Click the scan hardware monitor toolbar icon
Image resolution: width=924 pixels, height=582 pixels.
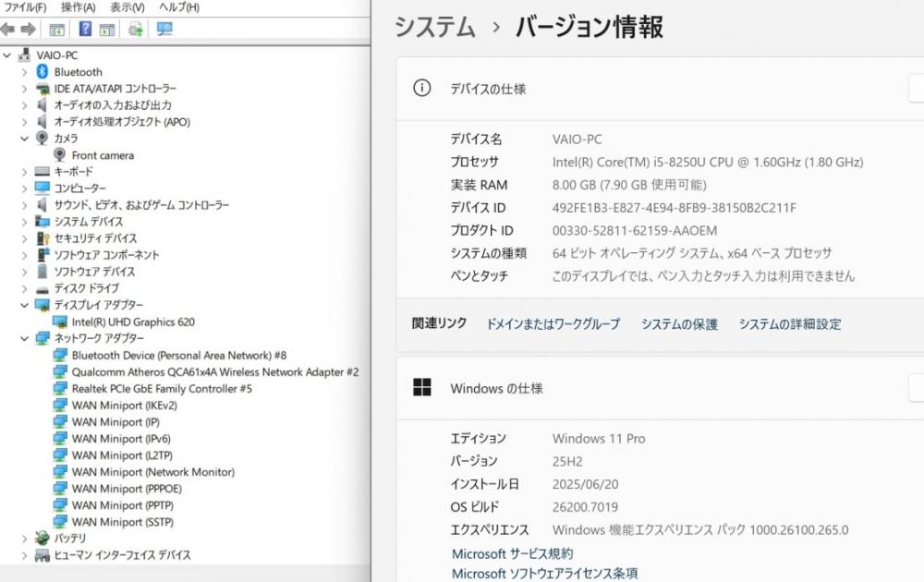coord(164,29)
